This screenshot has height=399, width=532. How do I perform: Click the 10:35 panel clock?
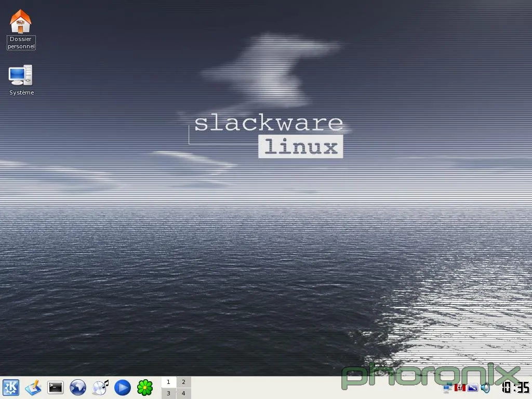coord(515,388)
